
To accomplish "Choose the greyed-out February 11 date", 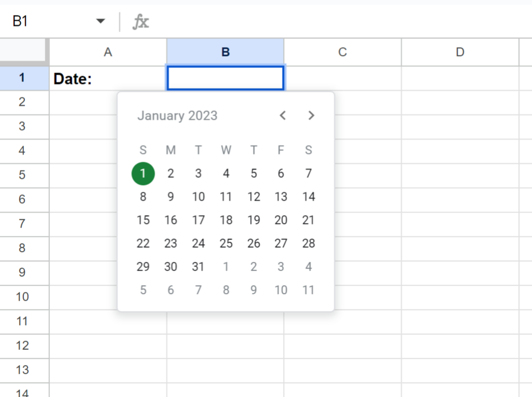I will 309,290.
